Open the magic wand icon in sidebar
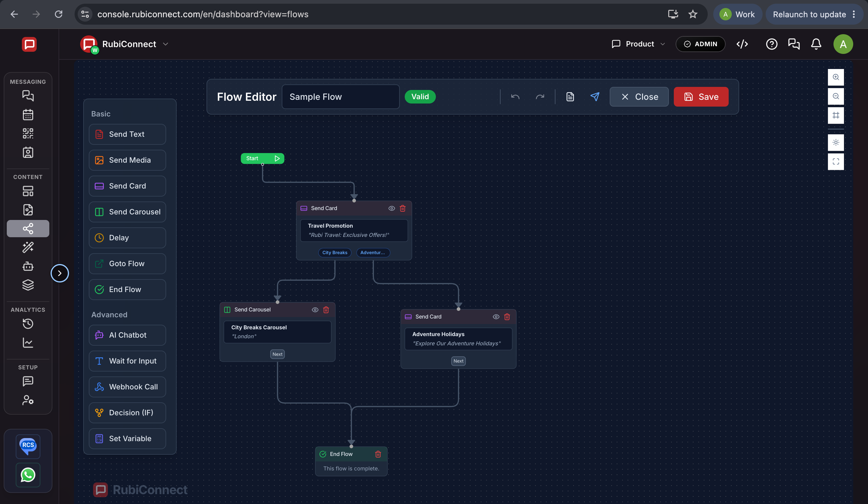 (x=28, y=247)
